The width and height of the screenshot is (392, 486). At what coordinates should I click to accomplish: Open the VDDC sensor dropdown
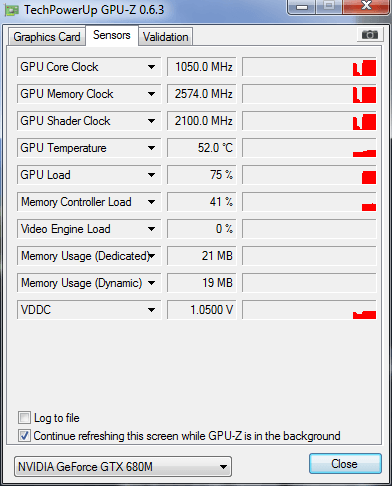tap(151, 310)
